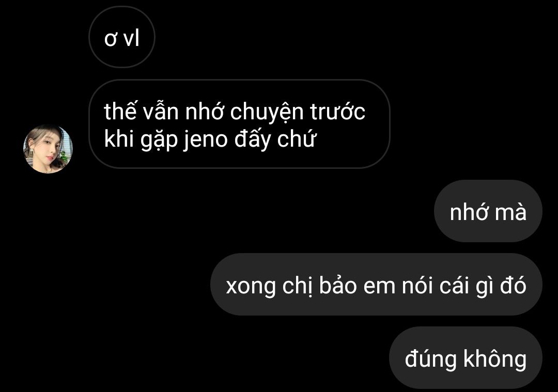Click the word 'bảo' in the sent message
This screenshot has width=558, height=392.
pyautogui.click(x=338, y=285)
